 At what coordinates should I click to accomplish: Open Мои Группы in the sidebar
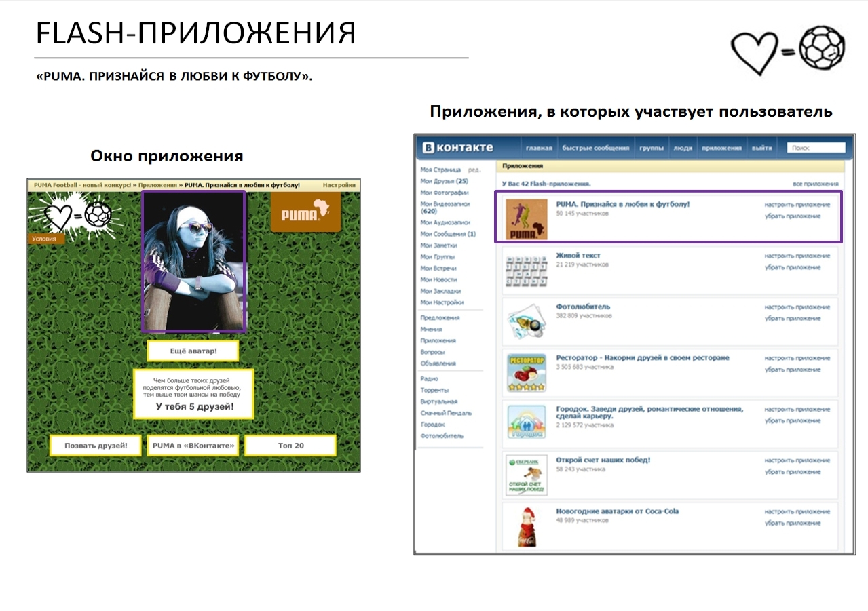point(437,257)
